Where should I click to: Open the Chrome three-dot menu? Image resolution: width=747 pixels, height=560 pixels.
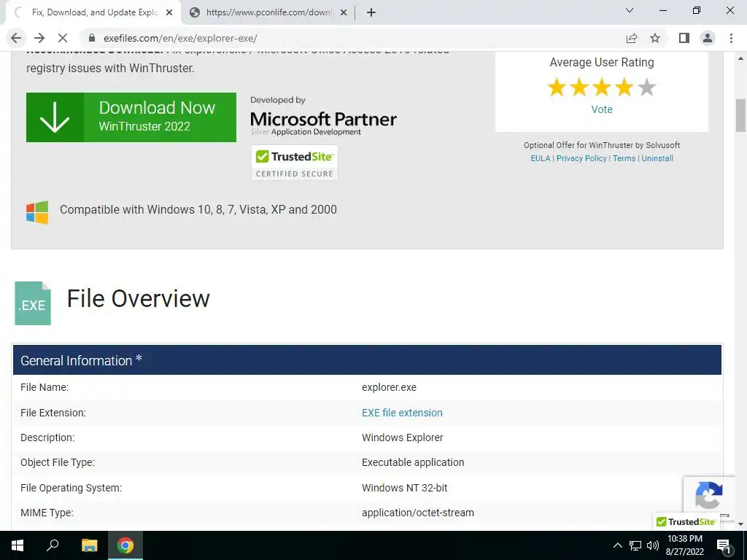coord(731,38)
